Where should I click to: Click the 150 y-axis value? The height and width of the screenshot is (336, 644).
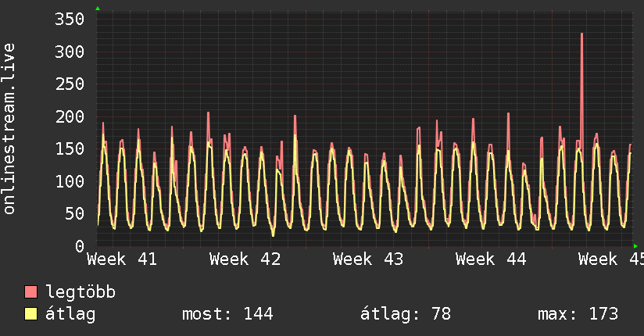point(70,149)
